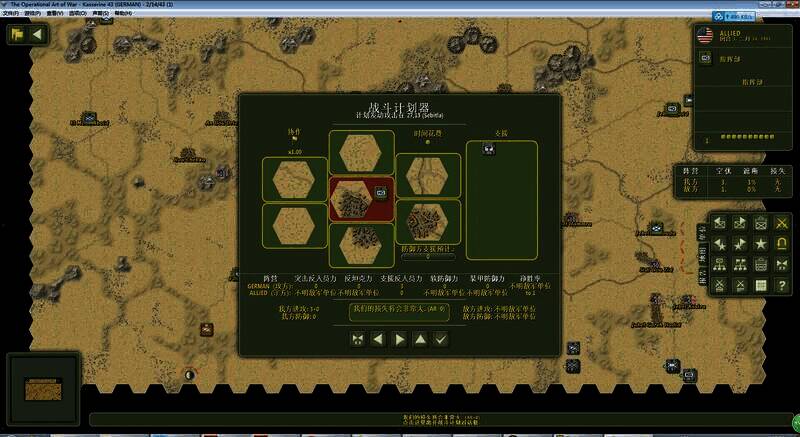Select the red highlighted center target hex
The height and width of the screenshot is (437, 800).
point(359,198)
